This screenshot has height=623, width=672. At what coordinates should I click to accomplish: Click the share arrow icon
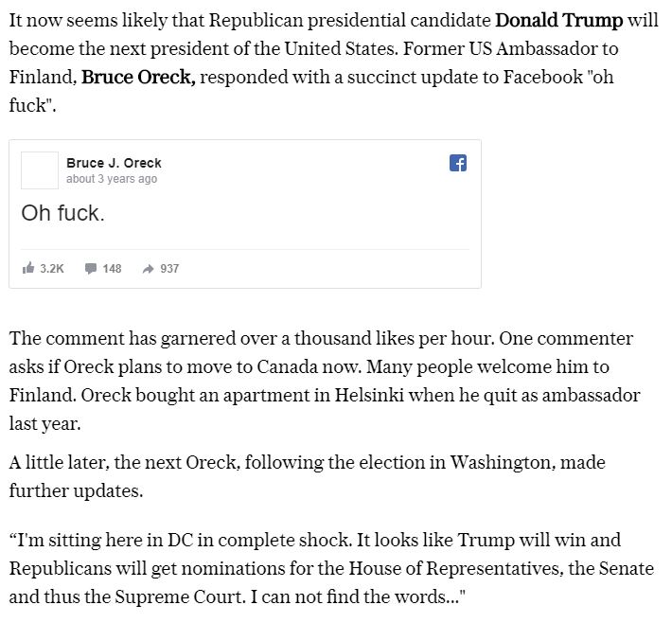(x=148, y=269)
